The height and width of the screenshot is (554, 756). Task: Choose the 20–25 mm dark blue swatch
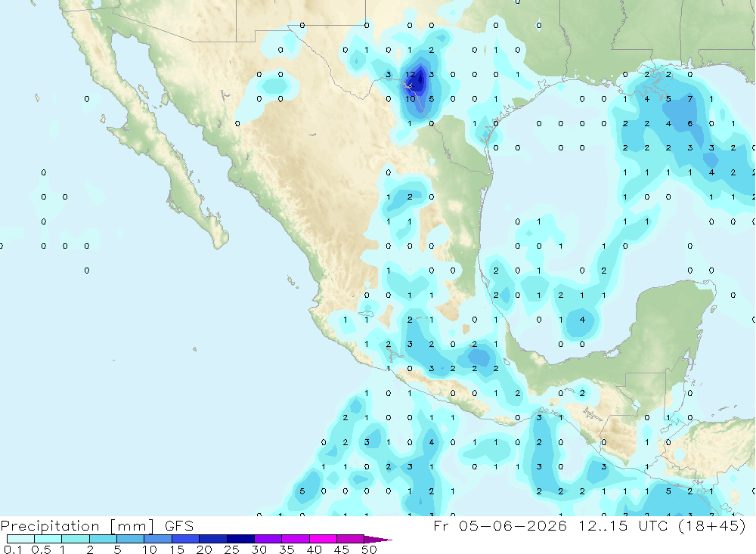click(x=213, y=539)
